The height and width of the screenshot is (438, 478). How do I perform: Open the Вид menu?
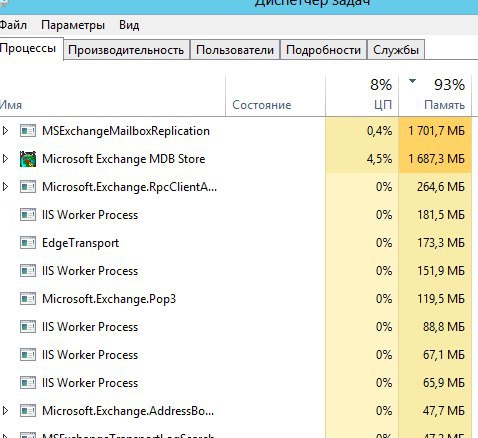click(129, 25)
